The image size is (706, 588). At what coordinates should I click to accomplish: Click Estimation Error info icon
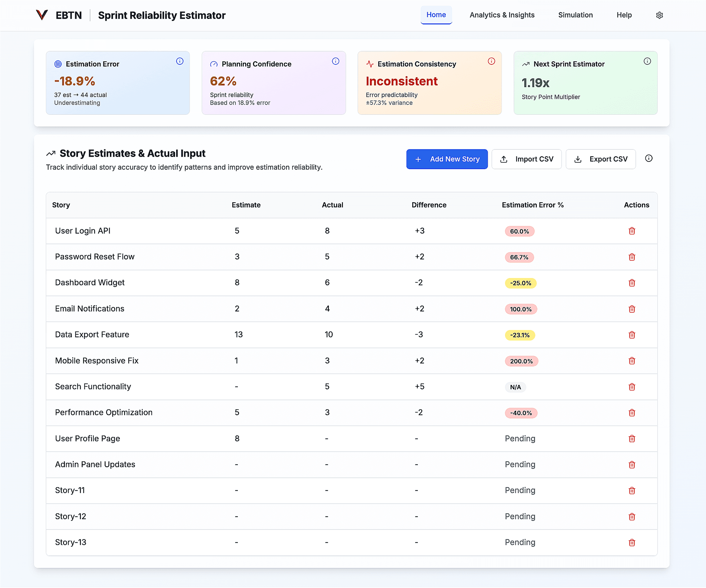180,61
